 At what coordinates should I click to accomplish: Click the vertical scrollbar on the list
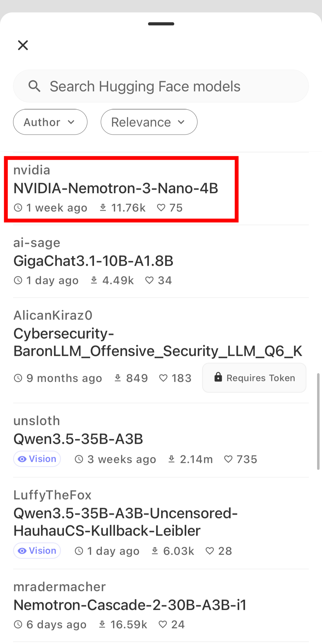tap(318, 421)
